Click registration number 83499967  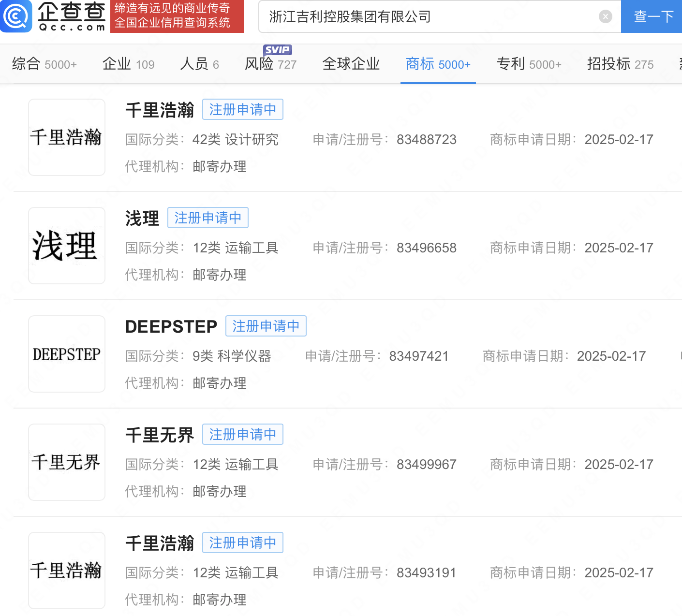click(x=427, y=465)
